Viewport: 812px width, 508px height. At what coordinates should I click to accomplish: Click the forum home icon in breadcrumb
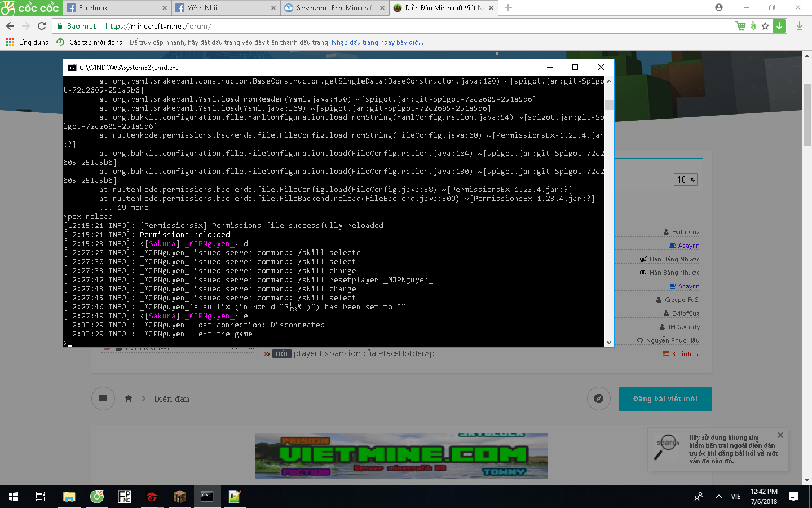(x=129, y=398)
